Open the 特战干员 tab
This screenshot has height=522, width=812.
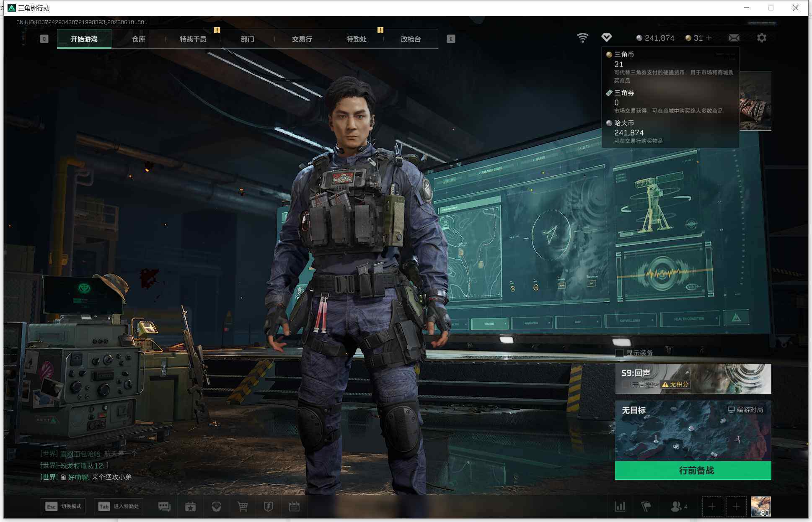pos(193,39)
